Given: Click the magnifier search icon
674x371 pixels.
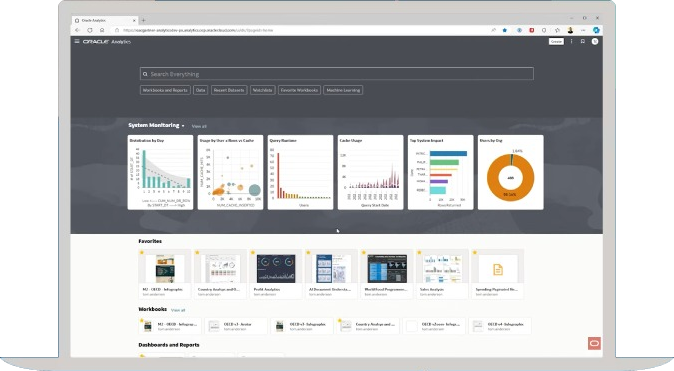Looking at the screenshot, I should click(145, 74).
